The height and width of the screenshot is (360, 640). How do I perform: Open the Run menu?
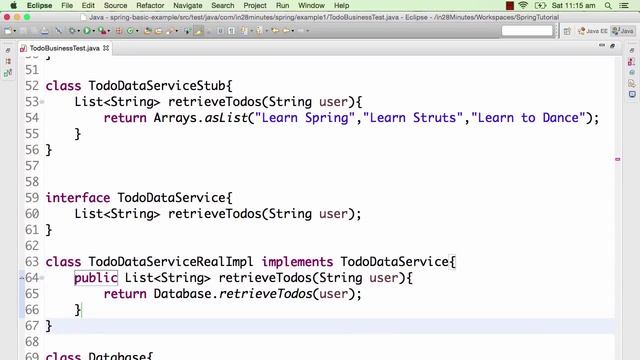282,6
